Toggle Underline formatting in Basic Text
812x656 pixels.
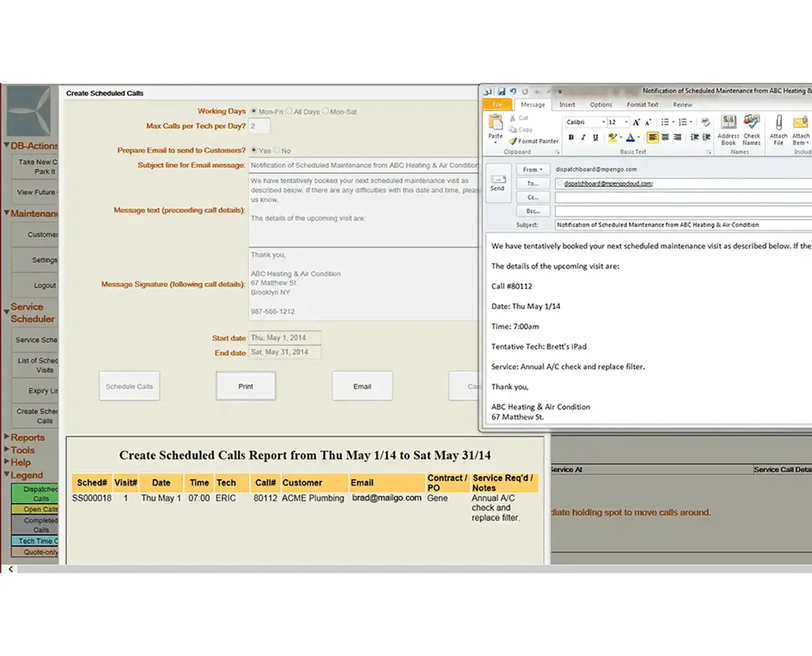point(595,137)
